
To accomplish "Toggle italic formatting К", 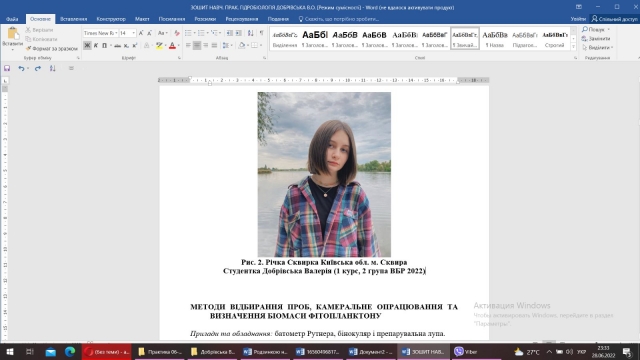I will point(96,45).
